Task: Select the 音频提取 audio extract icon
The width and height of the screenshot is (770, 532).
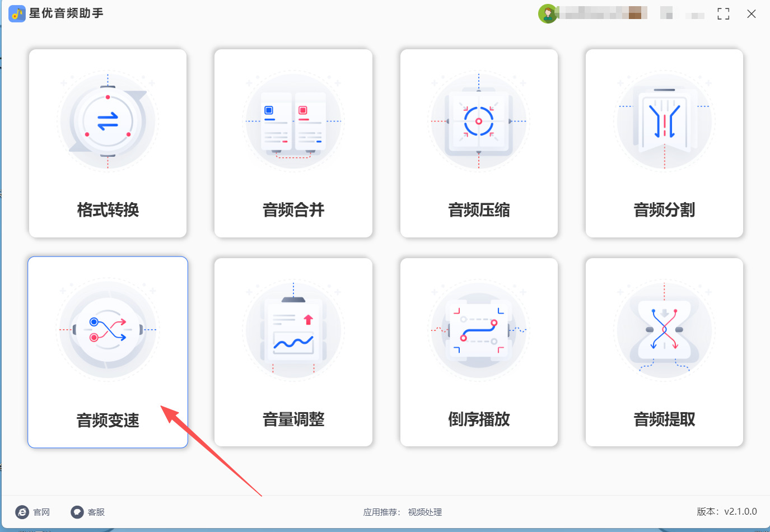Action: [x=664, y=330]
